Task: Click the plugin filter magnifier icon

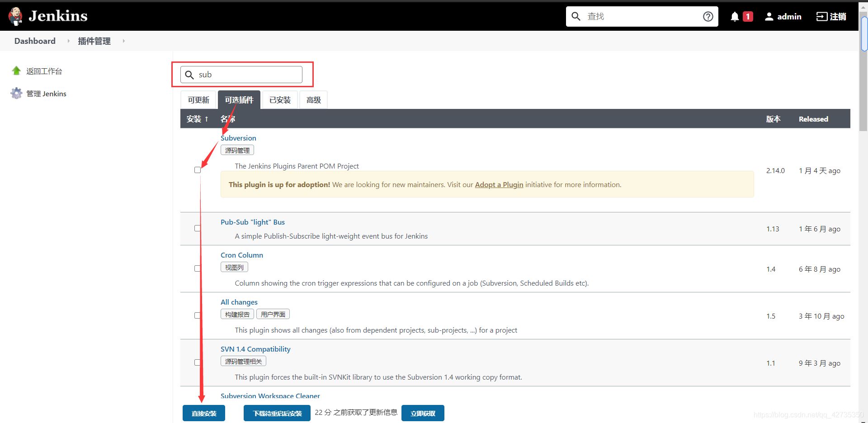Action: point(189,75)
